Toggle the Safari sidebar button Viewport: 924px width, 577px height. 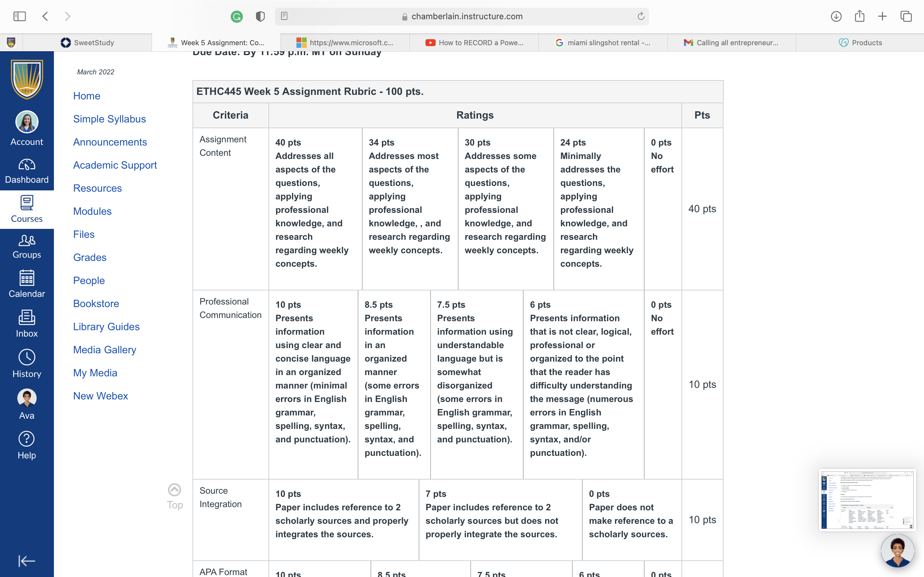tap(20, 16)
